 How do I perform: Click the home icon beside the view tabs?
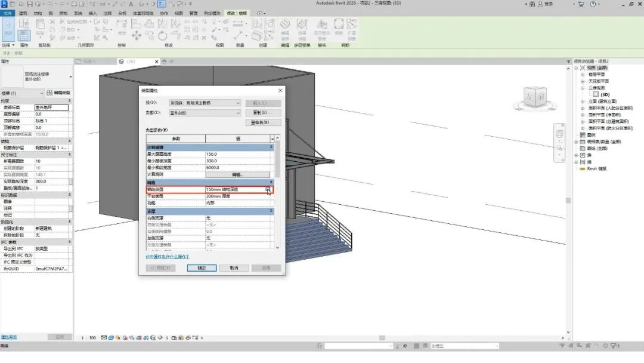tap(165, 61)
